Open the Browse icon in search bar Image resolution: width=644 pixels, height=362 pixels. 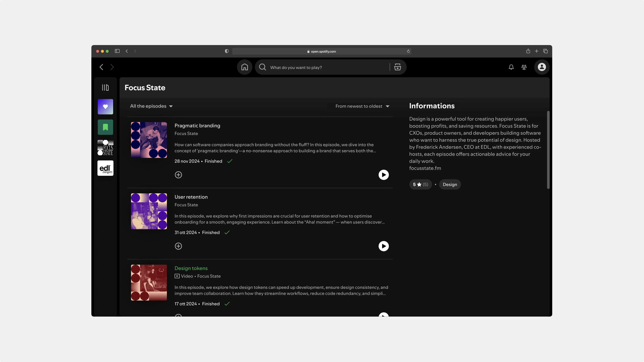(x=397, y=67)
